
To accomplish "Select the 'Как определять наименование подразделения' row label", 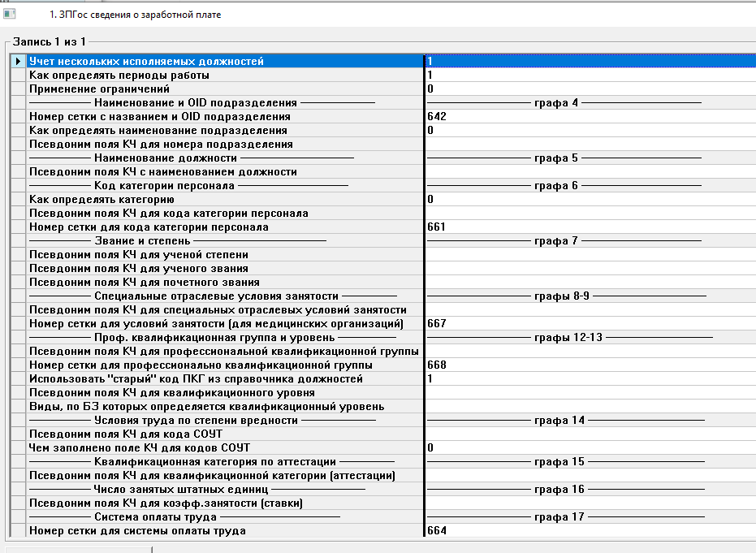I will coord(158,131).
